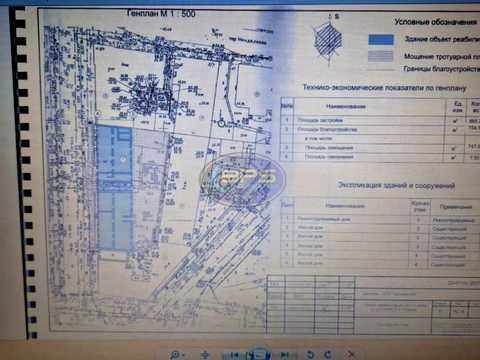Start the slideshow with the center button
The image size is (480, 360).
coord(260,354)
